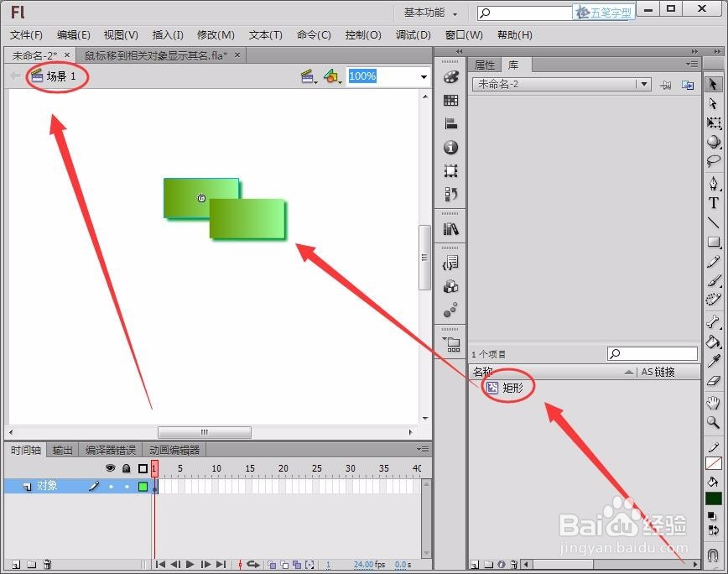This screenshot has width=728, height=574.
Task: Select the Bone tool
Action: point(713,321)
